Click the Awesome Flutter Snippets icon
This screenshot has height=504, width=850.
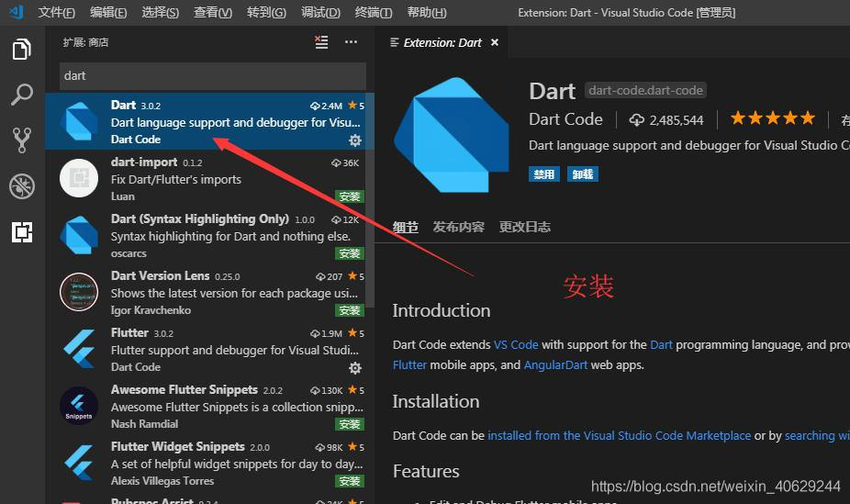click(79, 406)
